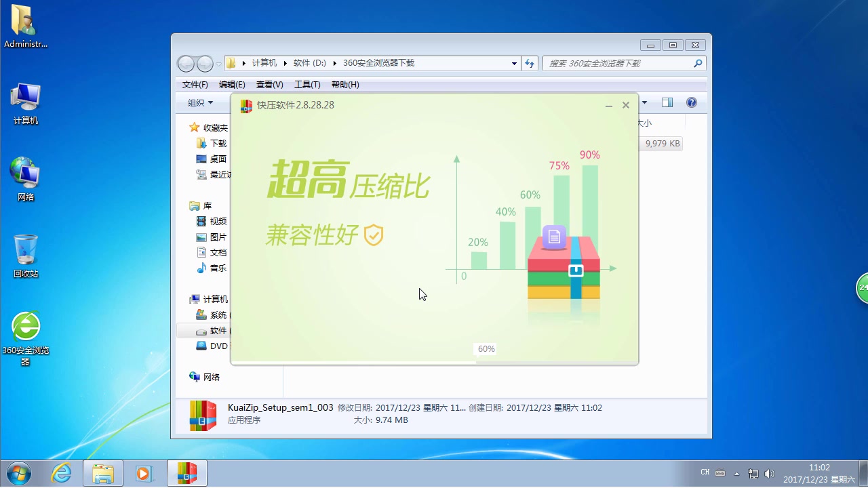Click the volume speaker tray icon
Screen dimensions: 868x488
click(769, 473)
